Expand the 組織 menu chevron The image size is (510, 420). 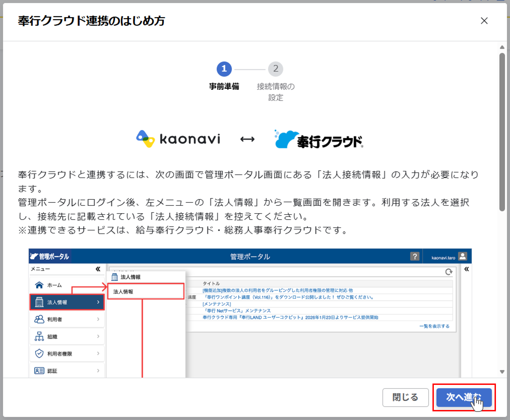click(98, 336)
